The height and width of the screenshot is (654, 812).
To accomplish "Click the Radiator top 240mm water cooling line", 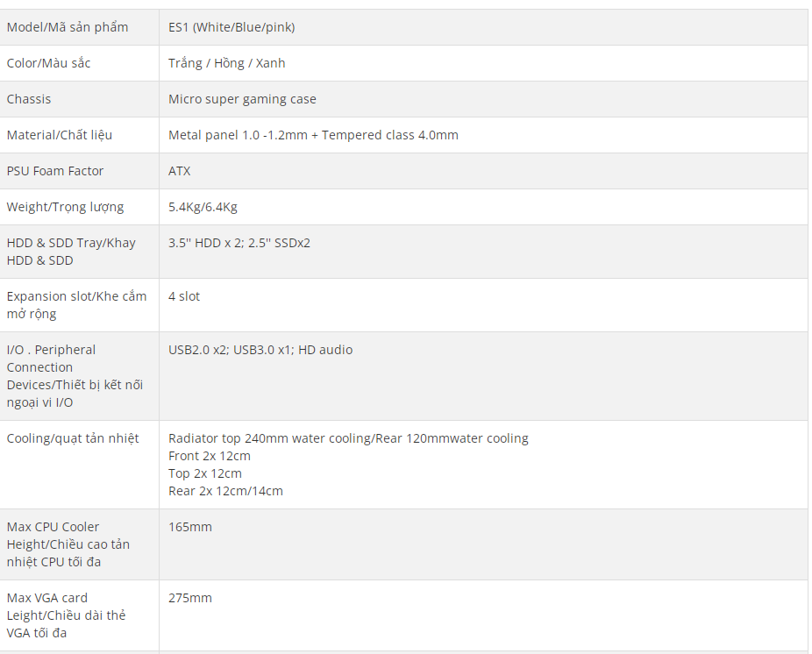I will [348, 438].
